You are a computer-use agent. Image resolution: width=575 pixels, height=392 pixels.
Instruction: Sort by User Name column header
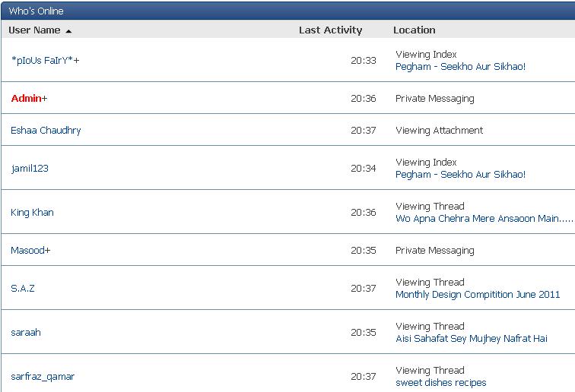(34, 30)
